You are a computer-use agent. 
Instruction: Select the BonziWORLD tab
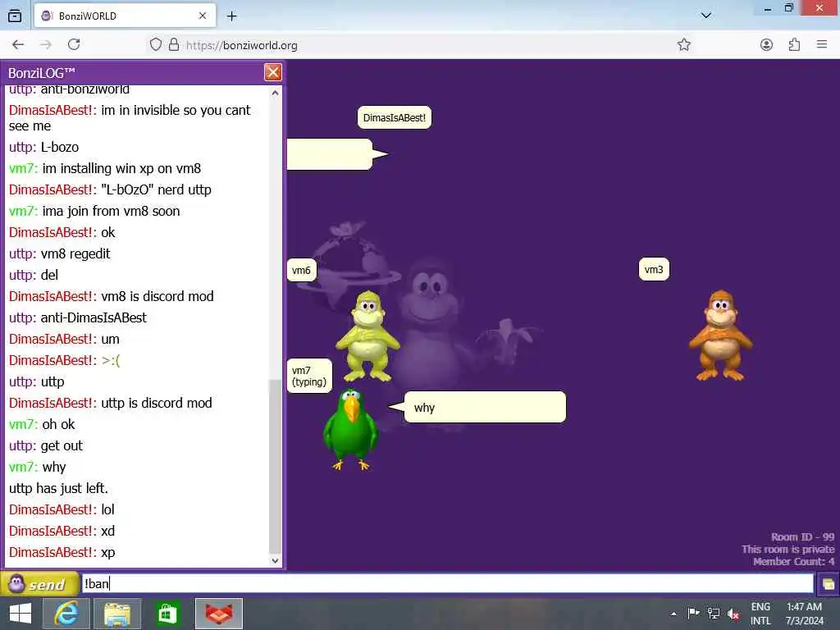point(125,16)
